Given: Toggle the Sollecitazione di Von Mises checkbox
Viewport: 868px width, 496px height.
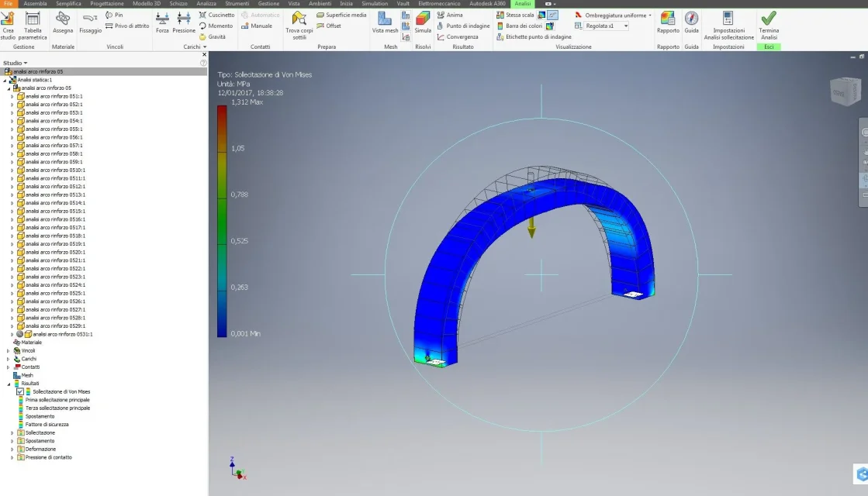Looking at the screenshot, I should pos(20,391).
